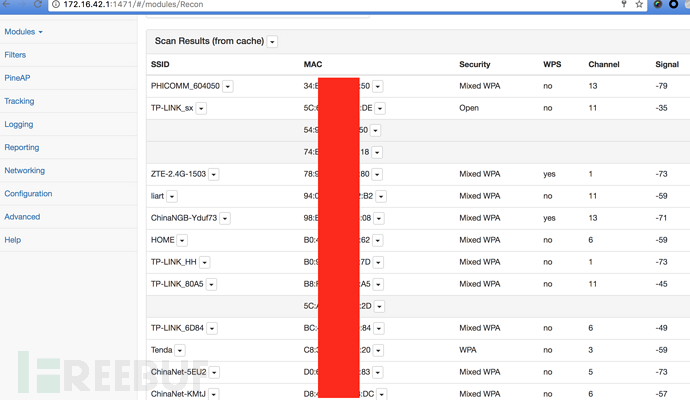Open the Tracking section

[x=19, y=101]
